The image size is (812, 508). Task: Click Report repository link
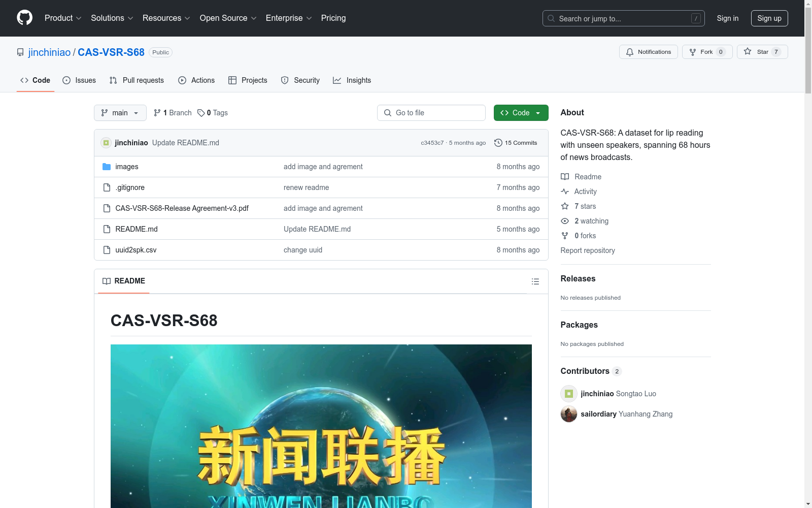click(588, 250)
